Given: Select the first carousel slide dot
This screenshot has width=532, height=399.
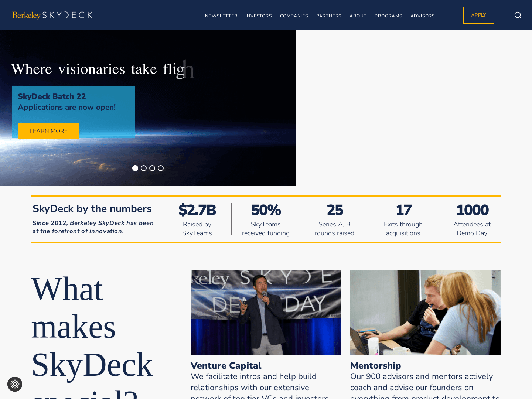Looking at the screenshot, I should [135, 168].
